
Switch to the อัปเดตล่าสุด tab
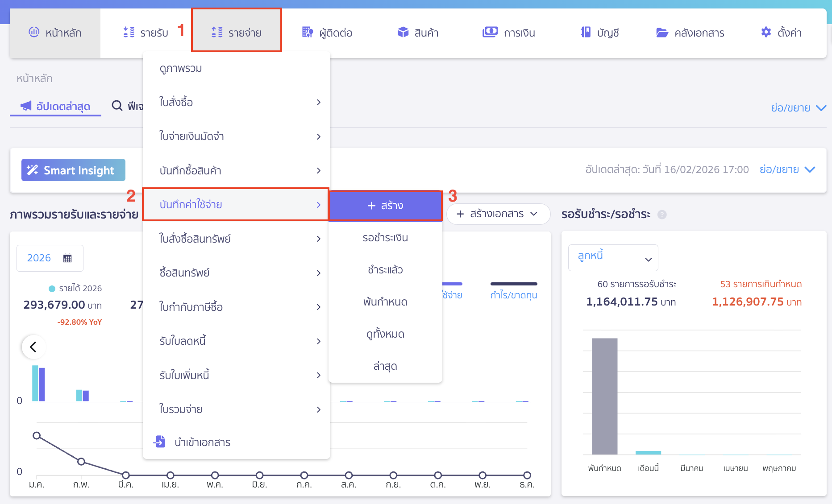tap(56, 106)
